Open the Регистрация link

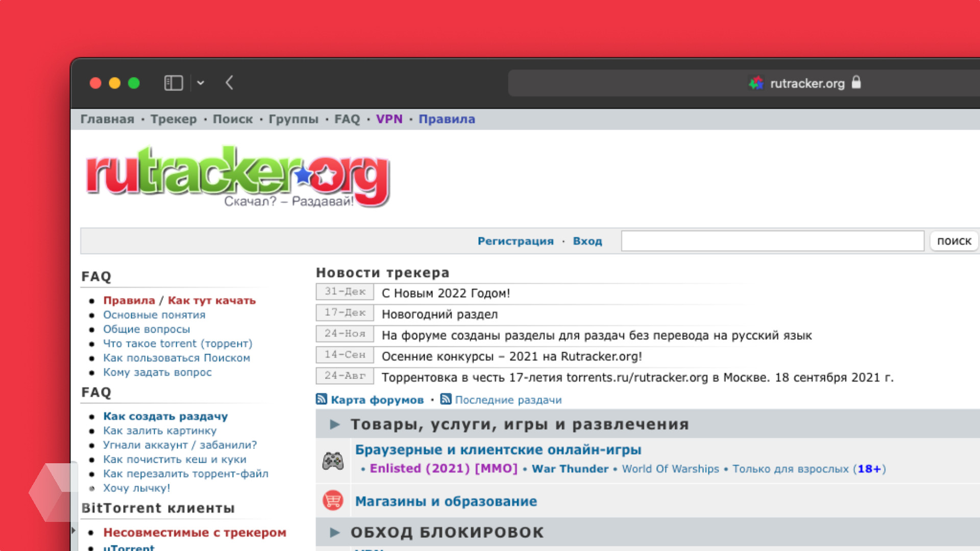point(516,241)
